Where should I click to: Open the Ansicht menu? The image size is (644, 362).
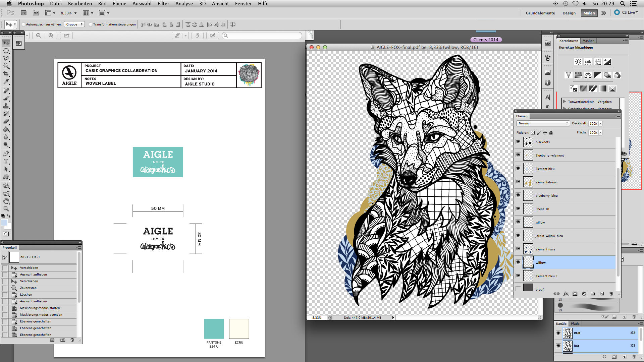(x=220, y=4)
